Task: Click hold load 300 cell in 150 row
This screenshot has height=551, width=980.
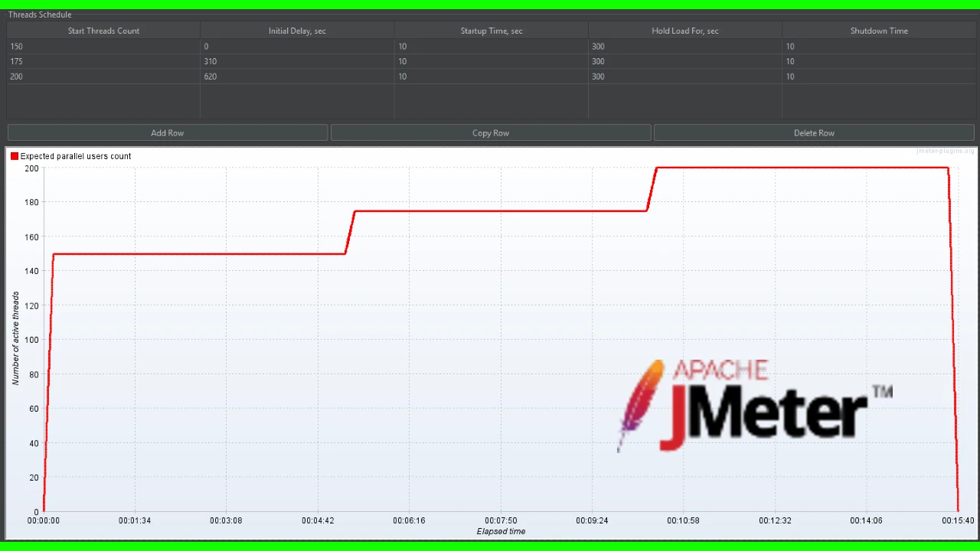Action: (x=685, y=46)
